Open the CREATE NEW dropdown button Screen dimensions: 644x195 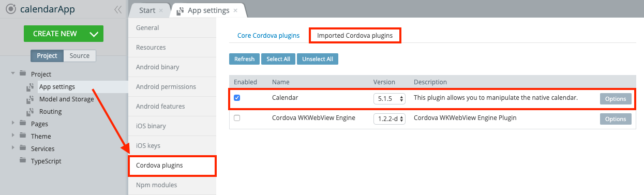coord(64,34)
